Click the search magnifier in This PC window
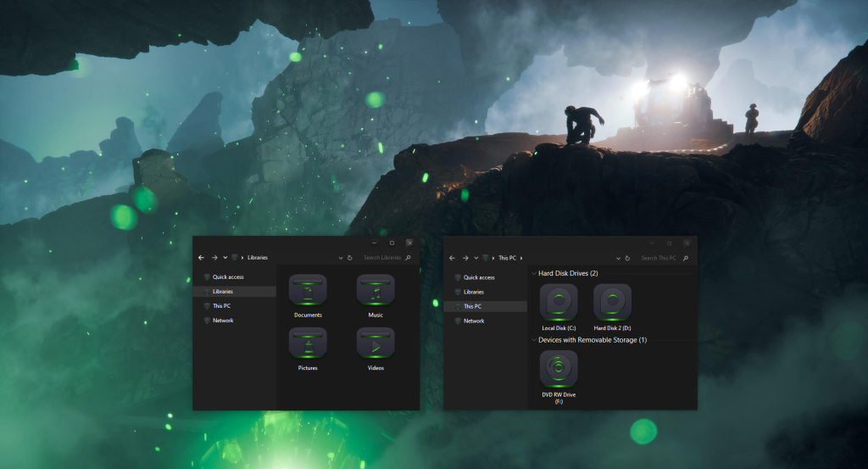The height and width of the screenshot is (469, 868). point(685,258)
